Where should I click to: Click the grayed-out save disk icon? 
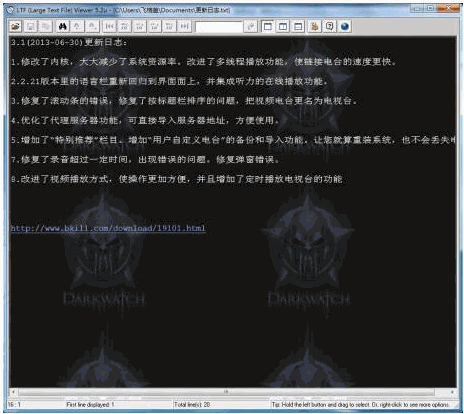click(31, 26)
